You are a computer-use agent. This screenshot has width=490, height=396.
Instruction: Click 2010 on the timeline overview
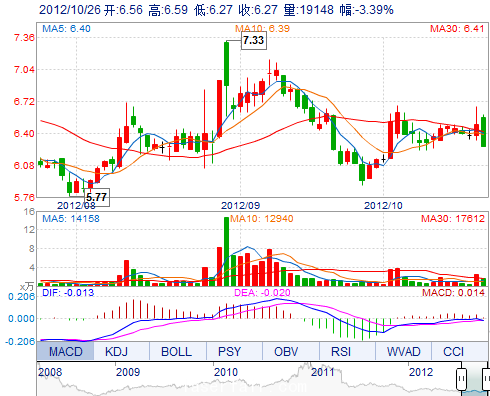point(226,372)
